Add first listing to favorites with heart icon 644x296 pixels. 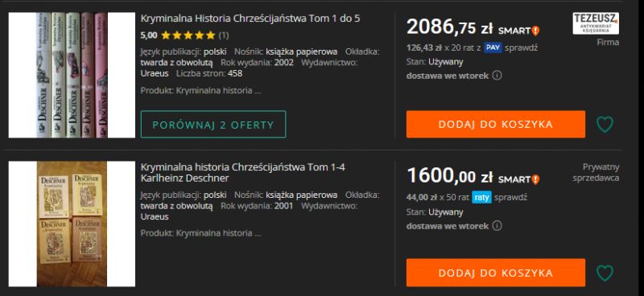(x=605, y=125)
